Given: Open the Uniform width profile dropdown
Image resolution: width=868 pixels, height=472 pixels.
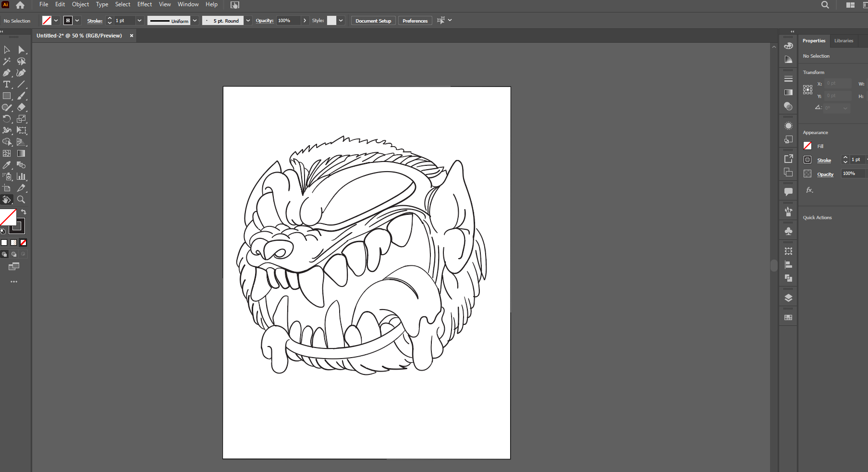Looking at the screenshot, I should (x=195, y=21).
